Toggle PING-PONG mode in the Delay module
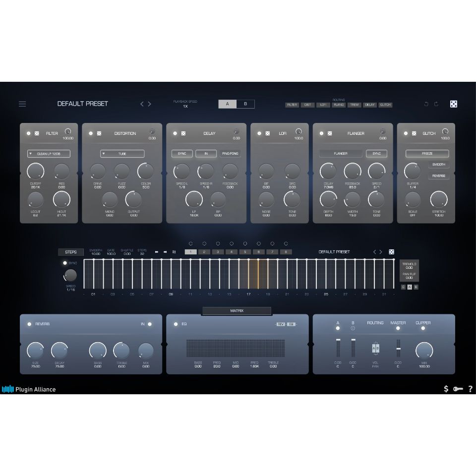The width and height of the screenshot is (476, 476). (230, 154)
